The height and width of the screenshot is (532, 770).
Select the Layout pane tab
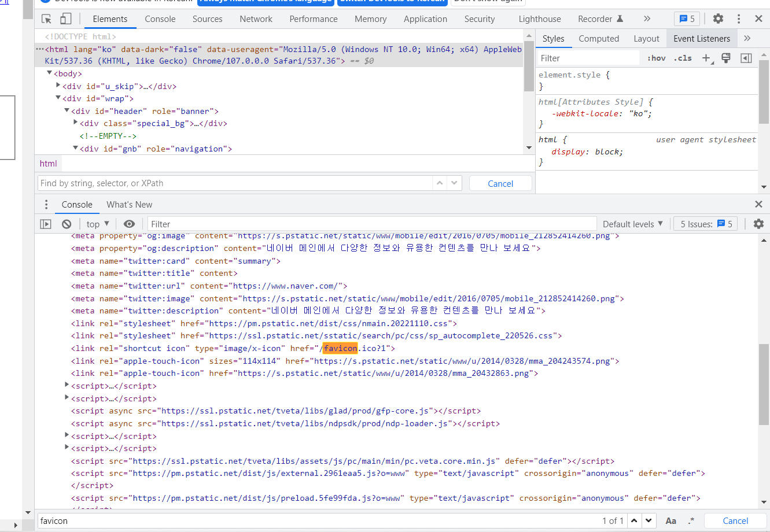click(646, 38)
